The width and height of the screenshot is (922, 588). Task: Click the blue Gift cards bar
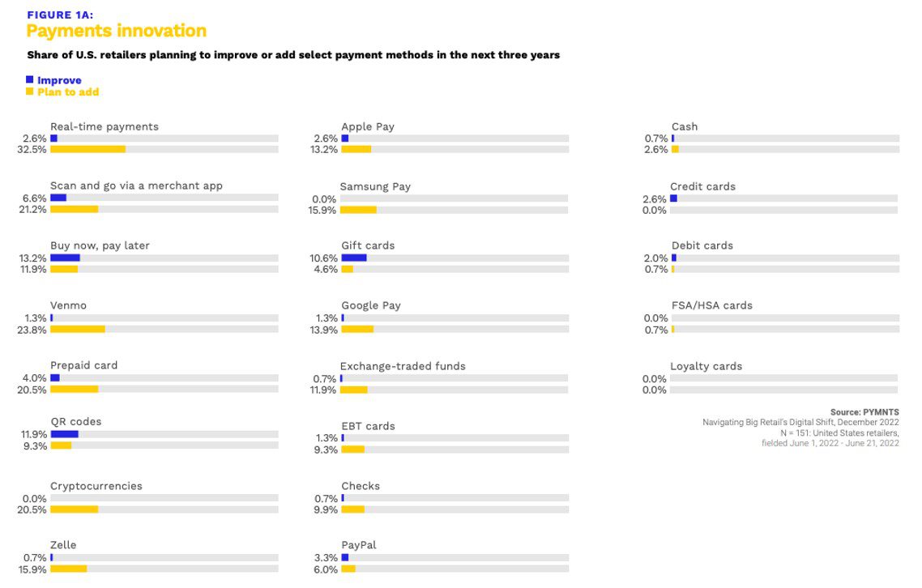354,258
